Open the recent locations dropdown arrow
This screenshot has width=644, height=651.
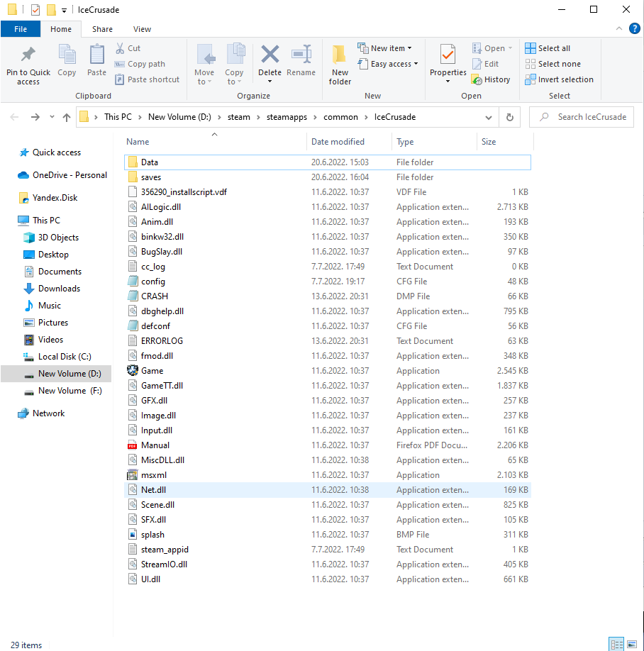pos(52,117)
